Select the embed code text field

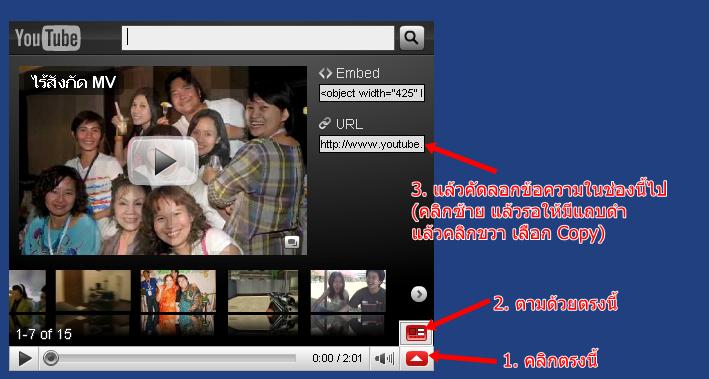click(372, 93)
